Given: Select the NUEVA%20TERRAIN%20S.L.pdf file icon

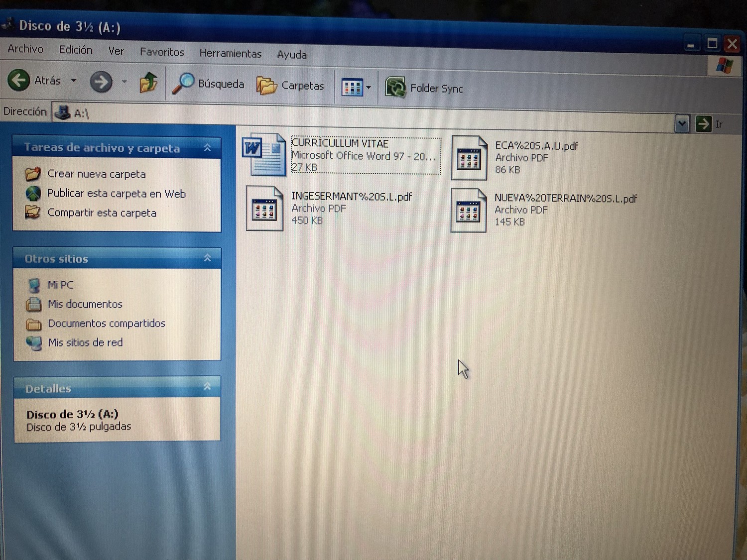Looking at the screenshot, I should click(468, 210).
